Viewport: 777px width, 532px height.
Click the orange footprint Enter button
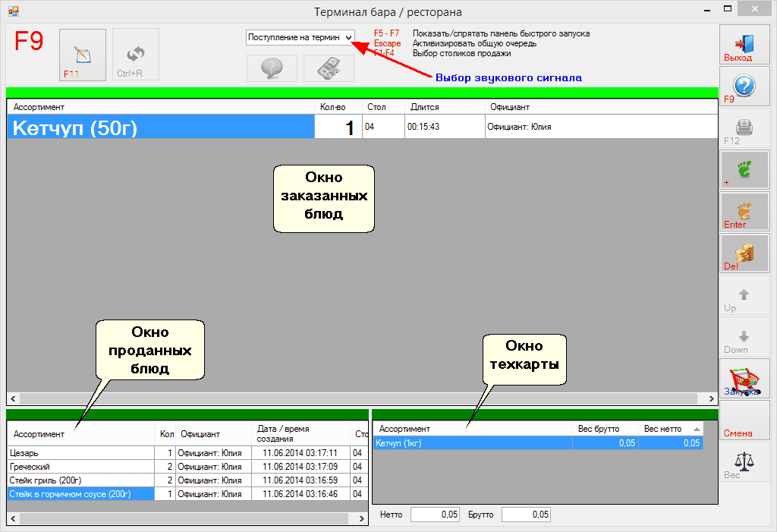[x=744, y=211]
